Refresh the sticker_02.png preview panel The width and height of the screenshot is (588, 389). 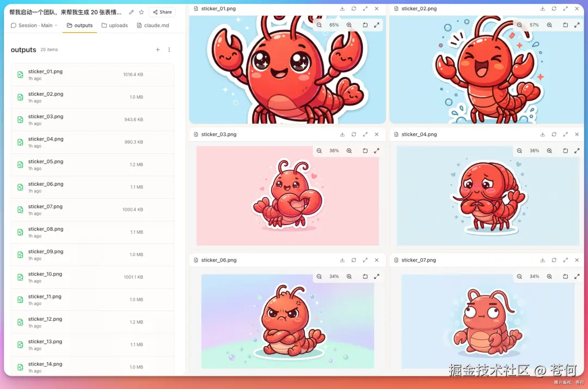pos(554,9)
